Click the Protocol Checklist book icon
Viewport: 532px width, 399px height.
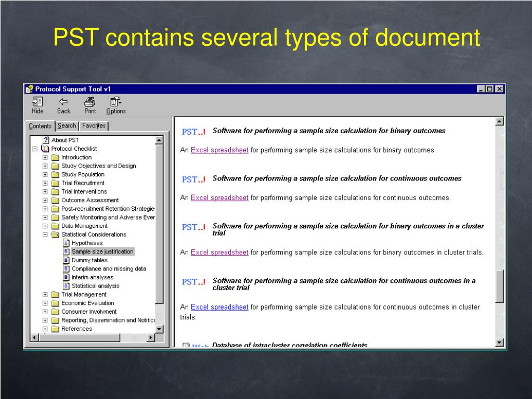(x=45, y=149)
